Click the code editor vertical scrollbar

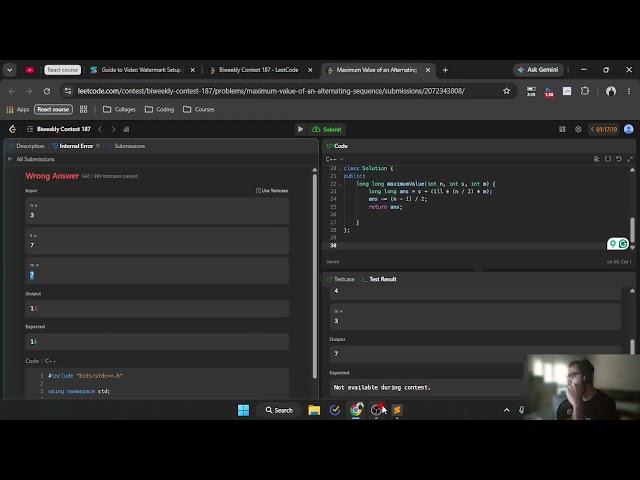632,229
